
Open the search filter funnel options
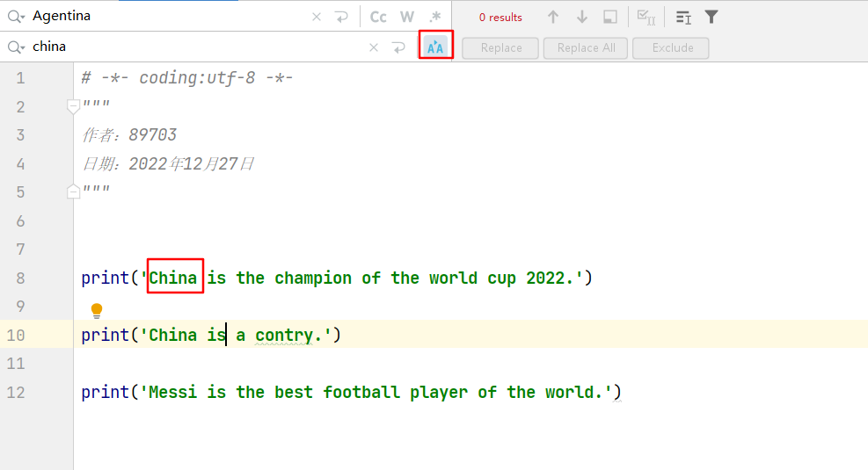(x=711, y=17)
